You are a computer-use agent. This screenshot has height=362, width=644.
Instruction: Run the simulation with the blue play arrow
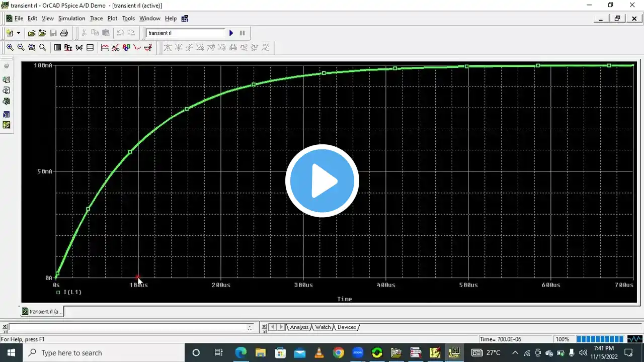pos(231,33)
